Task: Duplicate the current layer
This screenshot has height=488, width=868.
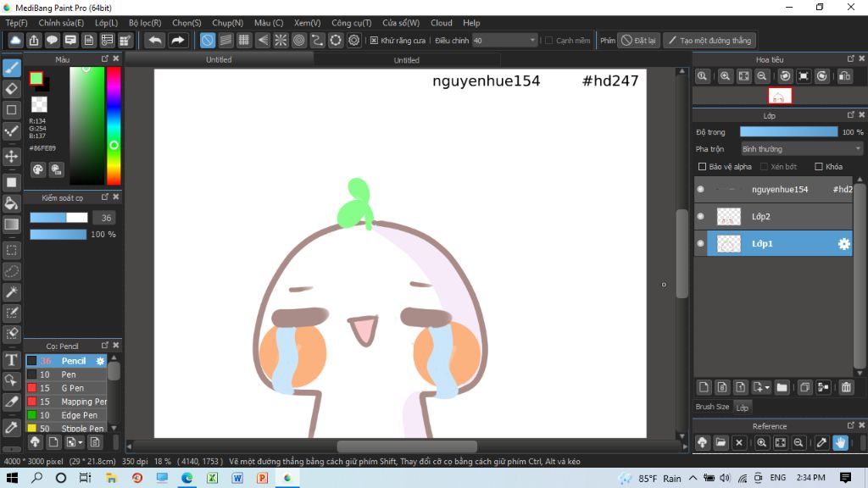Action: 804,387
